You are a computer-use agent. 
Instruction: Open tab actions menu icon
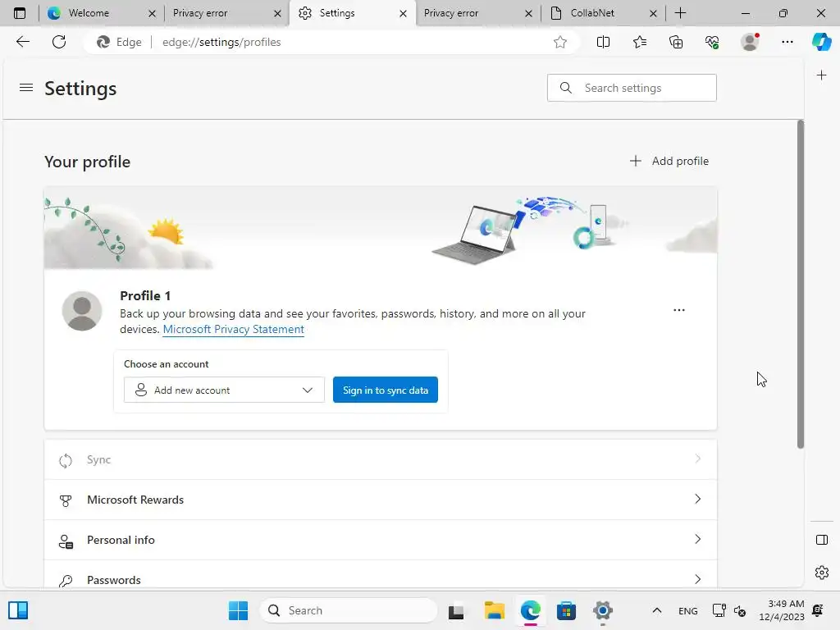tap(20, 13)
